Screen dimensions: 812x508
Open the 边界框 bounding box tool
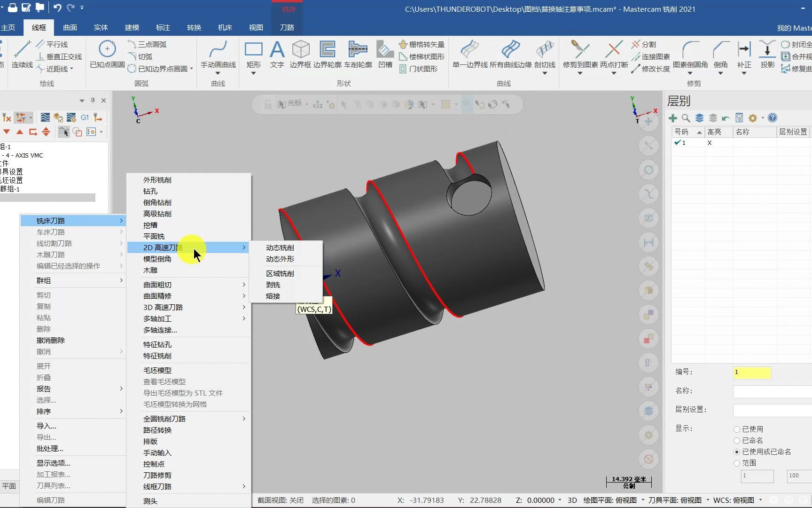point(300,50)
